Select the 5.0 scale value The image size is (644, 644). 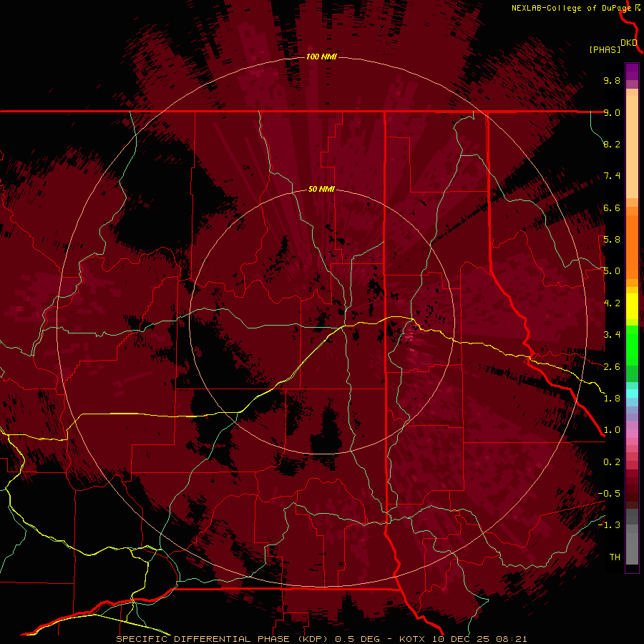click(x=612, y=271)
